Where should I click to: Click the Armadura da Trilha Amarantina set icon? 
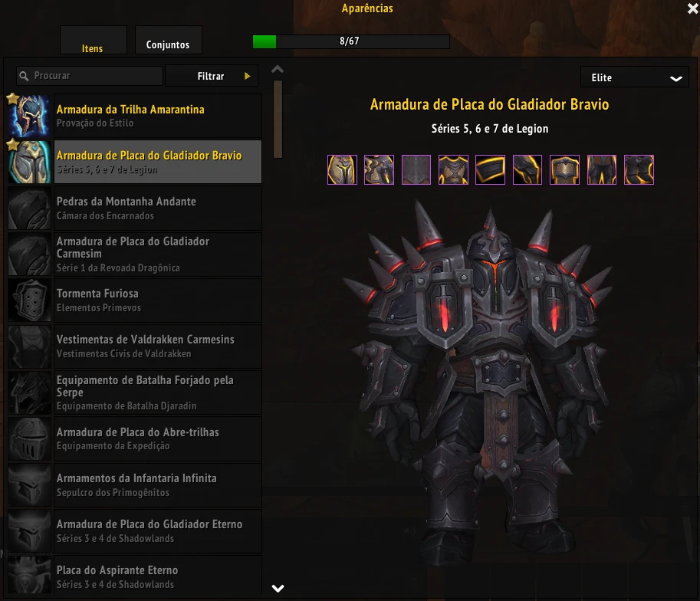29,116
